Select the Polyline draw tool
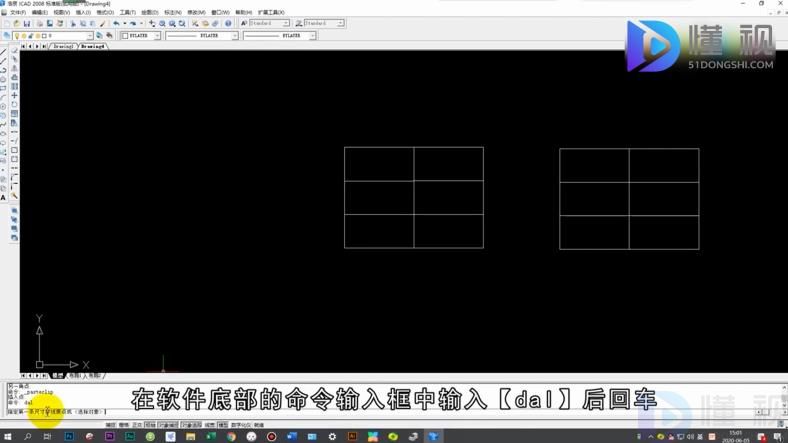 point(4,70)
